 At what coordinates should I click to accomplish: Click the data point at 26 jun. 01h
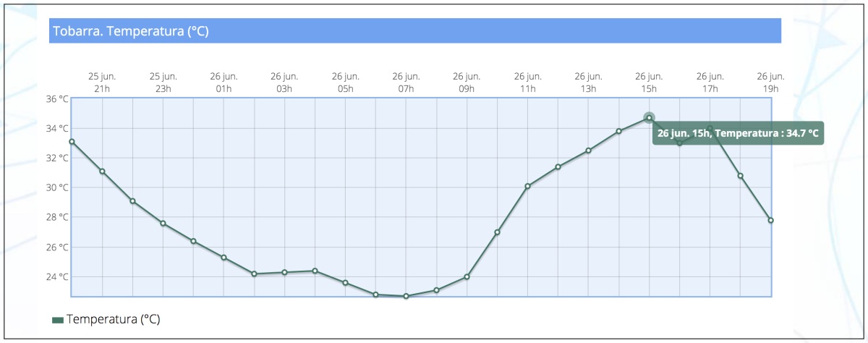click(224, 258)
